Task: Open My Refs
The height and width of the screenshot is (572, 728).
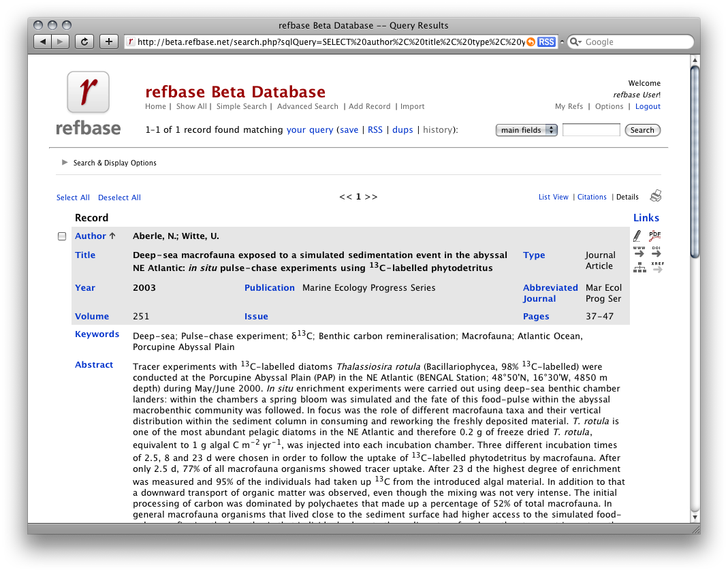Action: click(569, 106)
